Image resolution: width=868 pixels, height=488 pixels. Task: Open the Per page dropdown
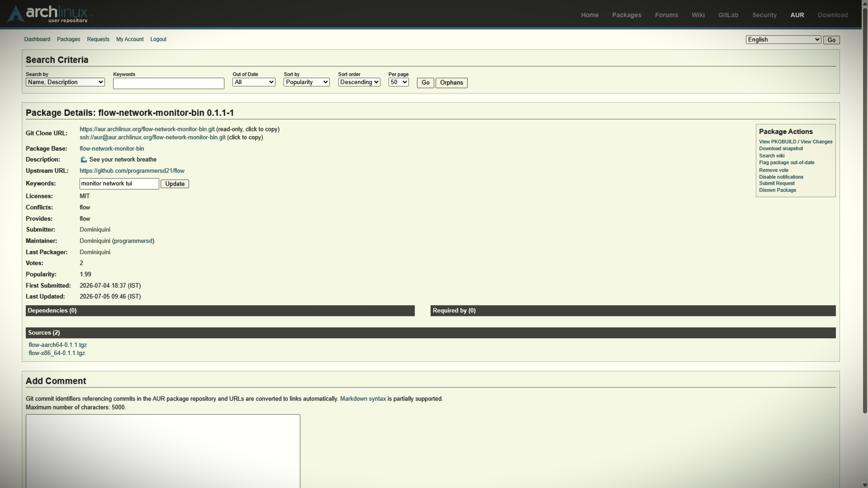398,82
